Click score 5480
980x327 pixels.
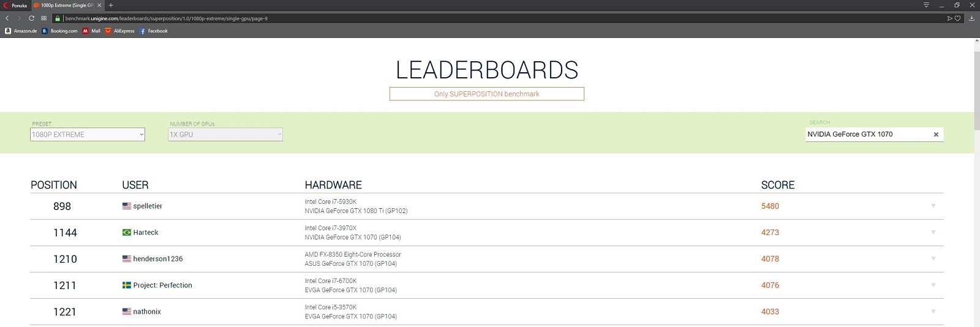point(770,206)
